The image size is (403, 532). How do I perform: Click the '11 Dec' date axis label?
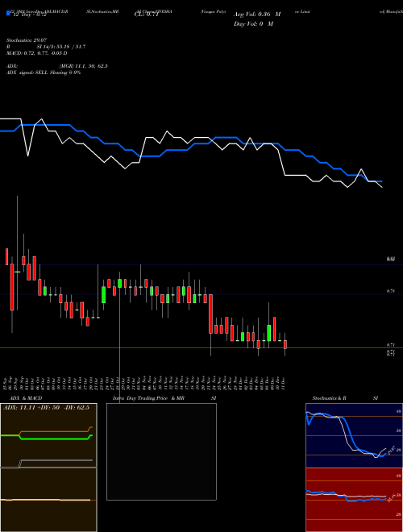point(284,384)
